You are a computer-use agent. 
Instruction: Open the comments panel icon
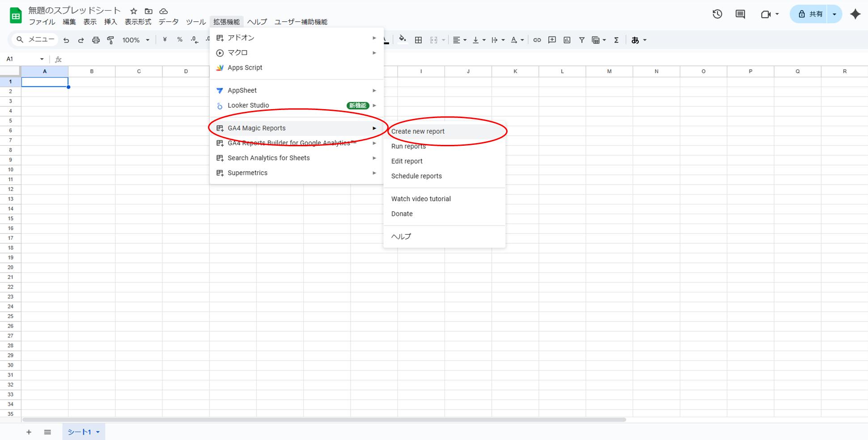pos(741,14)
